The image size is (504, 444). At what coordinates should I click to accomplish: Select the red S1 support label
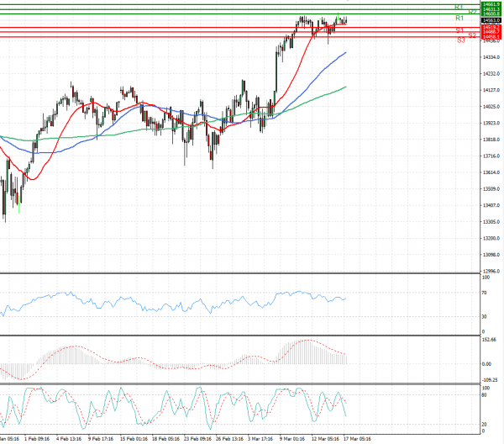point(459,30)
